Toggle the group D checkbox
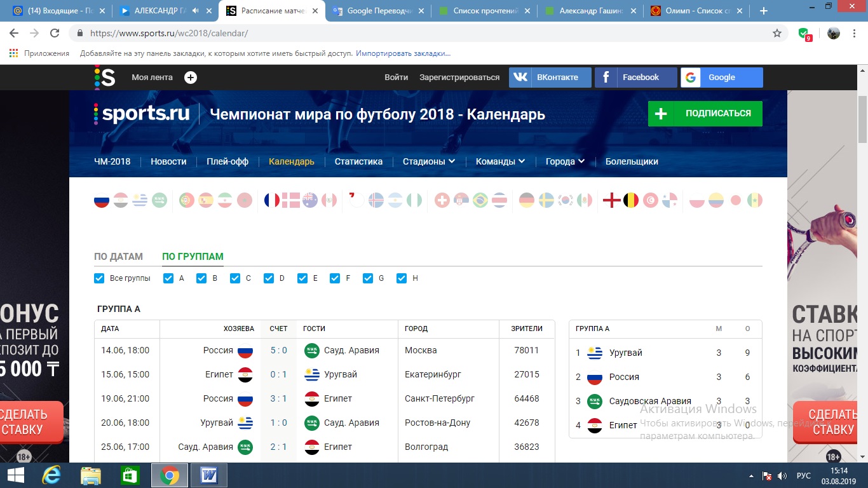Screen dimensions: 868x488 [268, 278]
